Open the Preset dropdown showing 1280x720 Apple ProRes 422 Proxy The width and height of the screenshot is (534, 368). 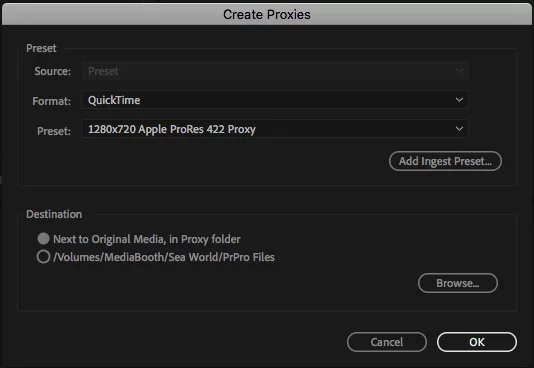[x=275, y=129]
